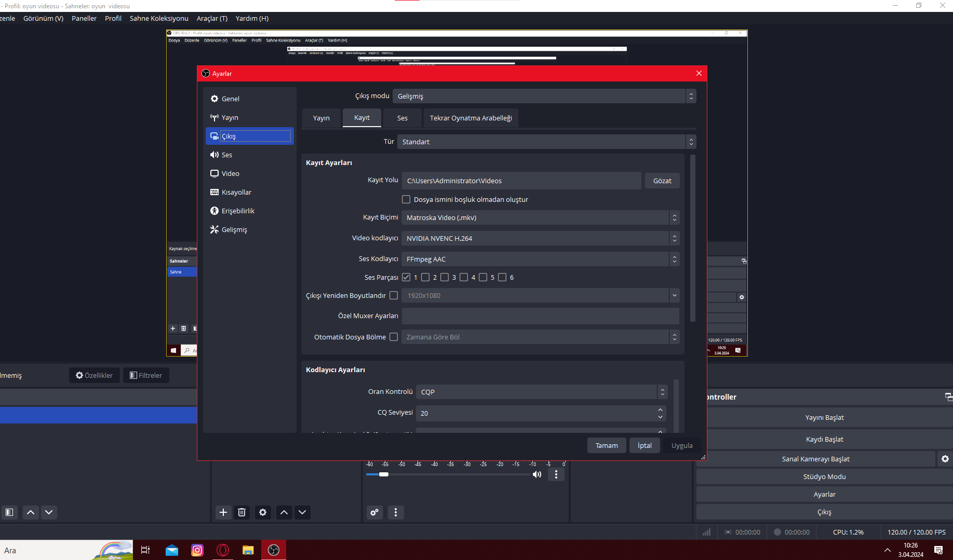The height and width of the screenshot is (560, 953).
Task: Open scene filters icon in scenes toolbar
Action: [9, 512]
